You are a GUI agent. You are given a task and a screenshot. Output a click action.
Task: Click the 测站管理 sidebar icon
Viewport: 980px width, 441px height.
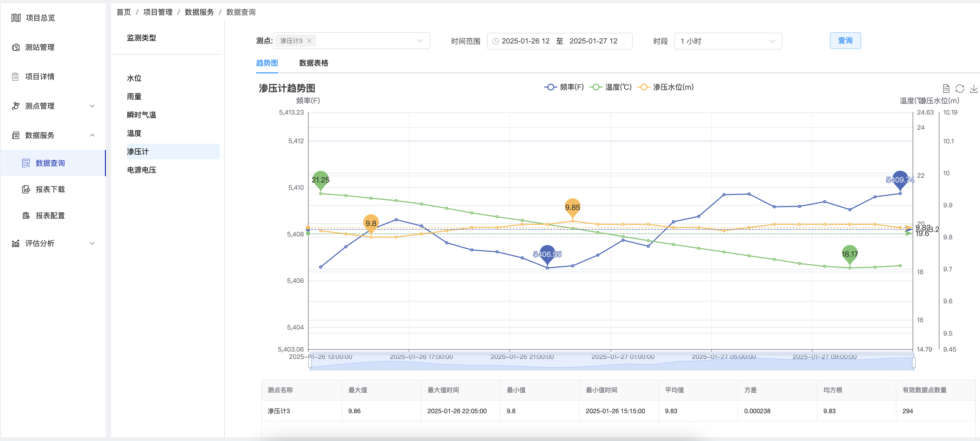pos(15,47)
